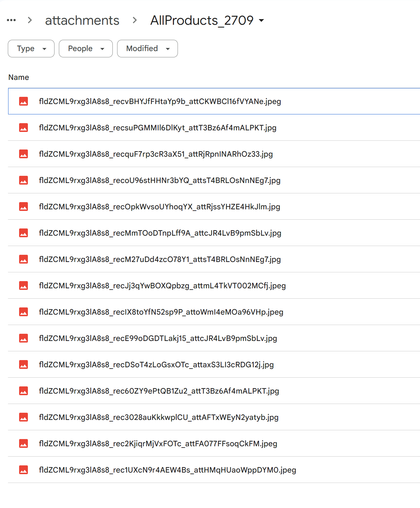Image resolution: width=420 pixels, height=508 pixels.
Task: Open the AllProducts_2709 folder menu
Action: (207, 21)
